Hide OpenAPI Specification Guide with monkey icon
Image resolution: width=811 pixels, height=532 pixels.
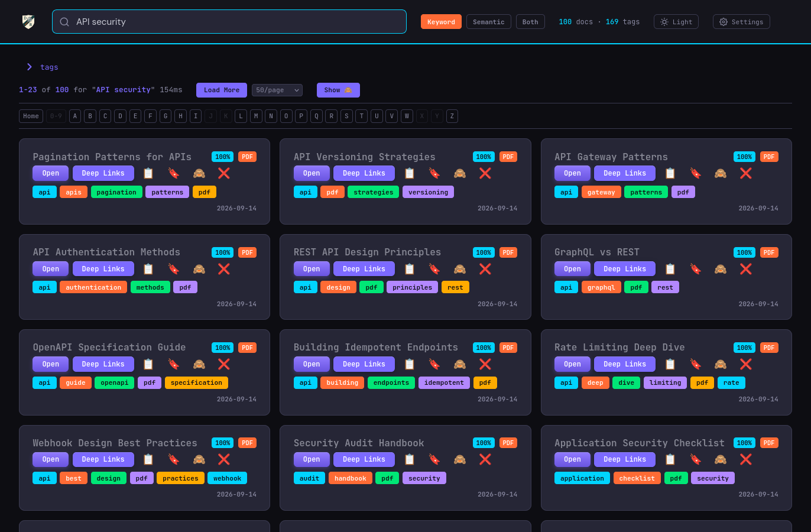pyautogui.click(x=199, y=364)
